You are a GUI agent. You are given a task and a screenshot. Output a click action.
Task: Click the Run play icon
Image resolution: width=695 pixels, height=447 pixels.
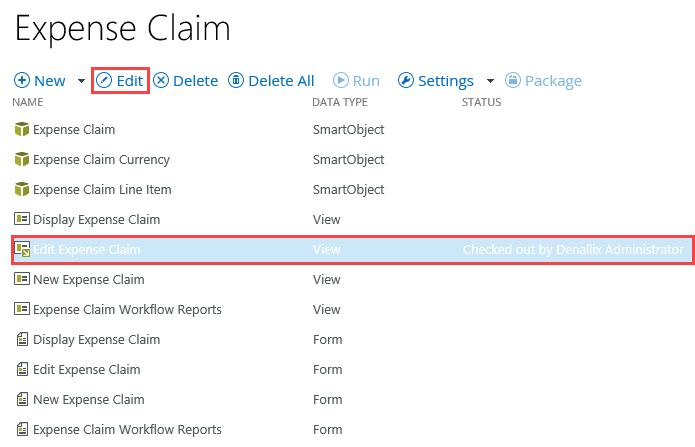coord(341,81)
